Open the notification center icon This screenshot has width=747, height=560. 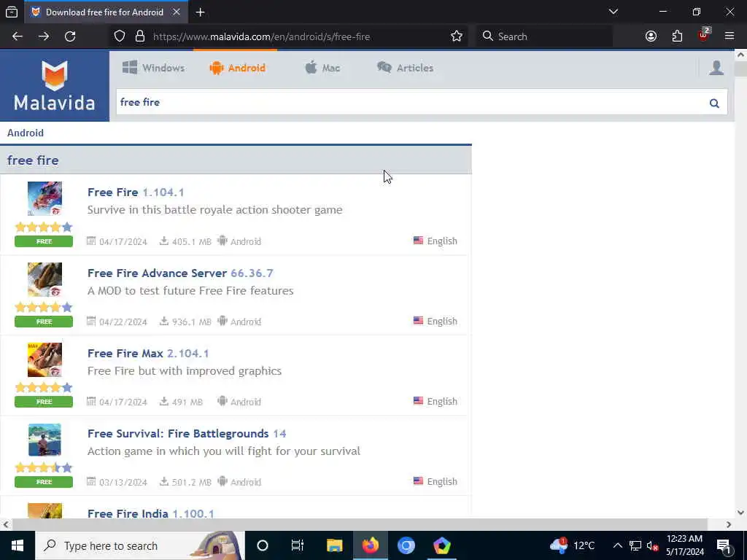(724, 546)
